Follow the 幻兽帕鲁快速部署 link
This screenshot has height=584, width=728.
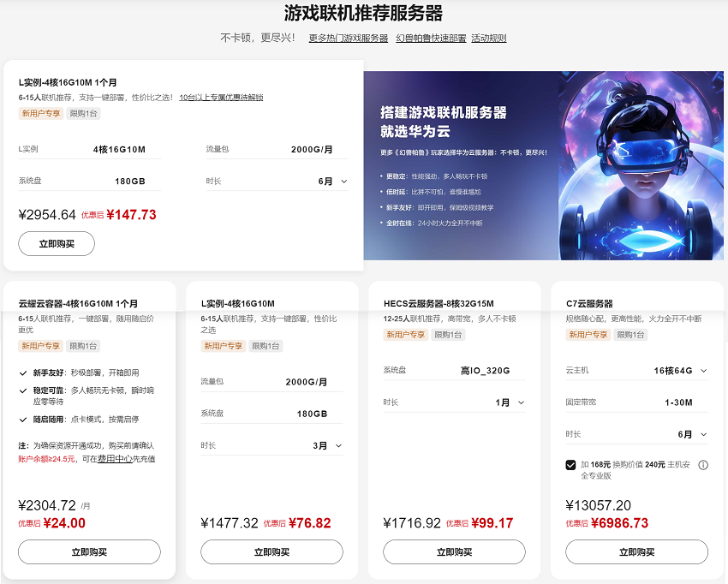[431, 38]
